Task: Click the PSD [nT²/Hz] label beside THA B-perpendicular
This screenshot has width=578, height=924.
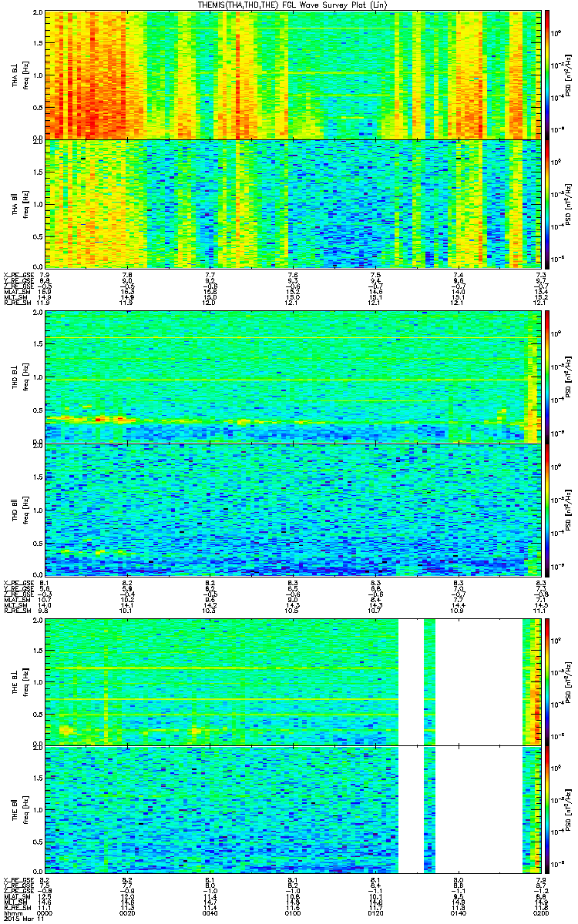Action: 570,75
